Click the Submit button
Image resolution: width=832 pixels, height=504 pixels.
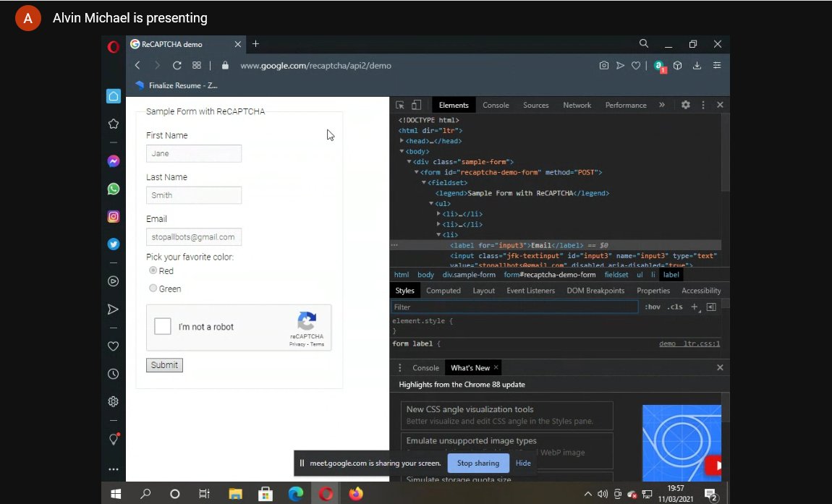(164, 365)
